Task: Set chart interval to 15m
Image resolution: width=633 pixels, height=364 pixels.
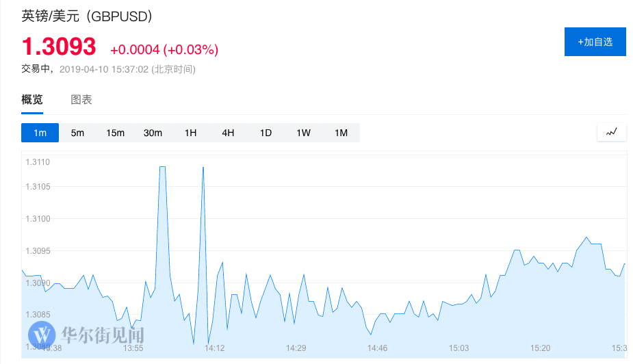Action: click(x=115, y=133)
